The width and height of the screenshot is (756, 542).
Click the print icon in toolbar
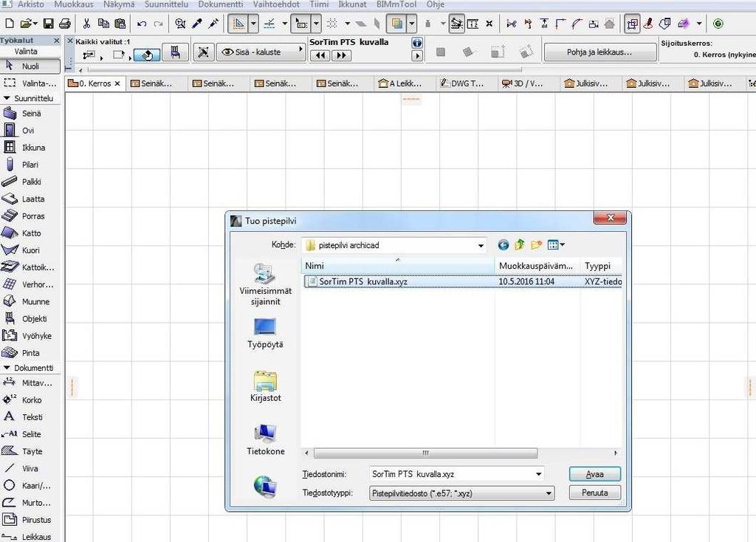[x=65, y=23]
